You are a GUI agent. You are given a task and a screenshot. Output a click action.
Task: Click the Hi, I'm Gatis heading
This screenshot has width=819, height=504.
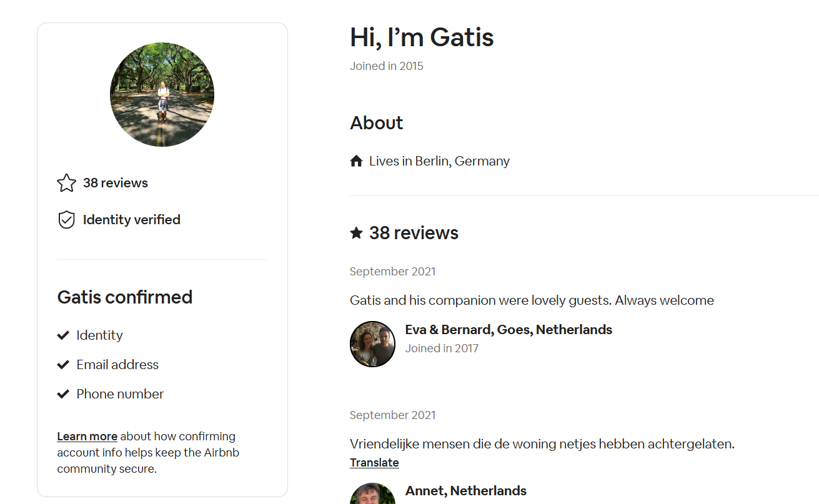(422, 37)
